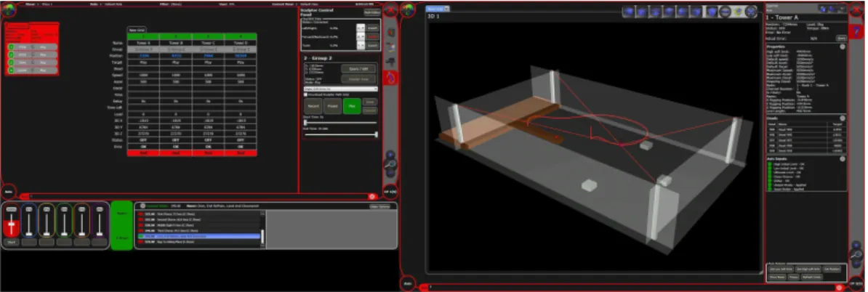The image size is (868, 292).
Task: Click the Invert button for Twist
Action: pos(372,45)
